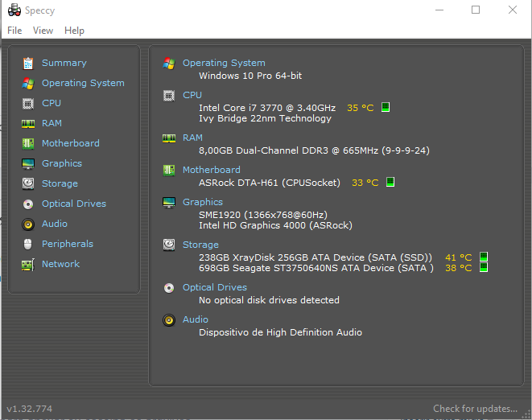Screen dimensions: 532x420
Task: Open the Help menu
Action: (74, 31)
